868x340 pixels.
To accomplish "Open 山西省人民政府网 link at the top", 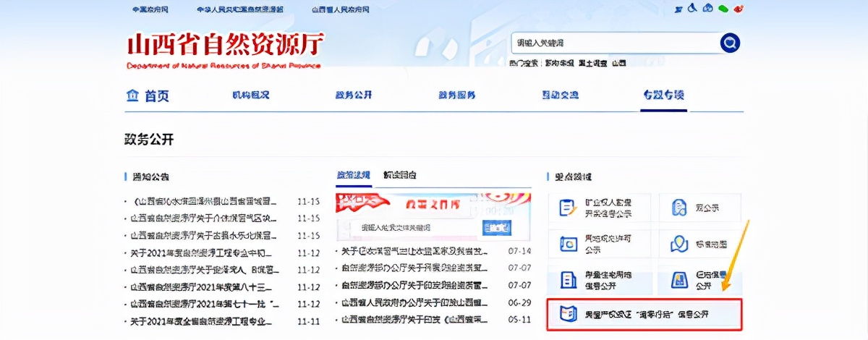I will pyautogui.click(x=341, y=9).
